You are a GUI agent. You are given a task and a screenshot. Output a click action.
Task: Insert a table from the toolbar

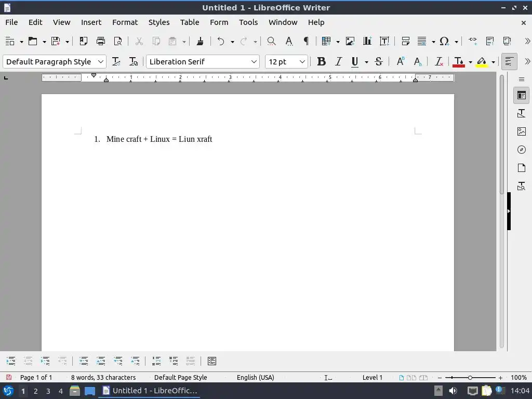[326, 42]
